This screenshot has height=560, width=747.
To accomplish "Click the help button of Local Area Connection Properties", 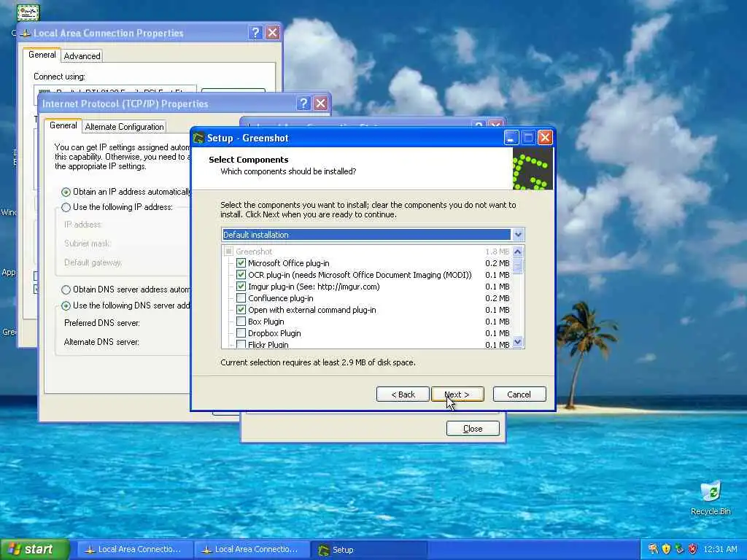I will [x=255, y=32].
